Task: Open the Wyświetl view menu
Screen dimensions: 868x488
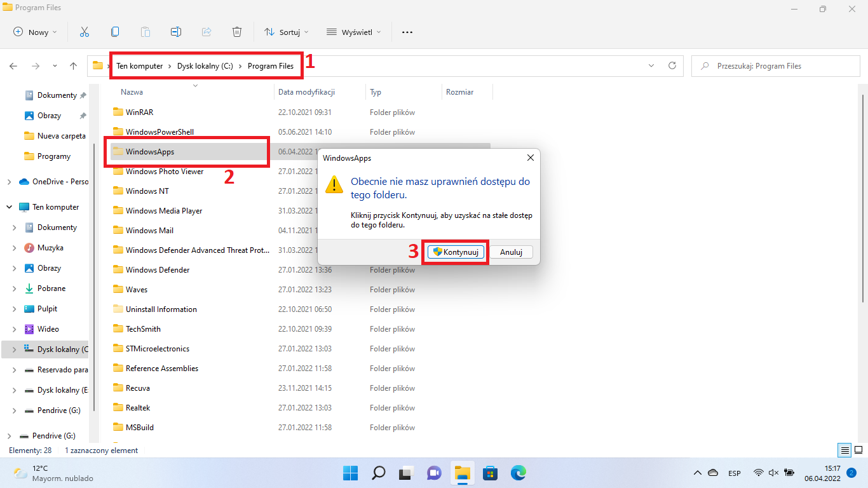Action: [353, 32]
